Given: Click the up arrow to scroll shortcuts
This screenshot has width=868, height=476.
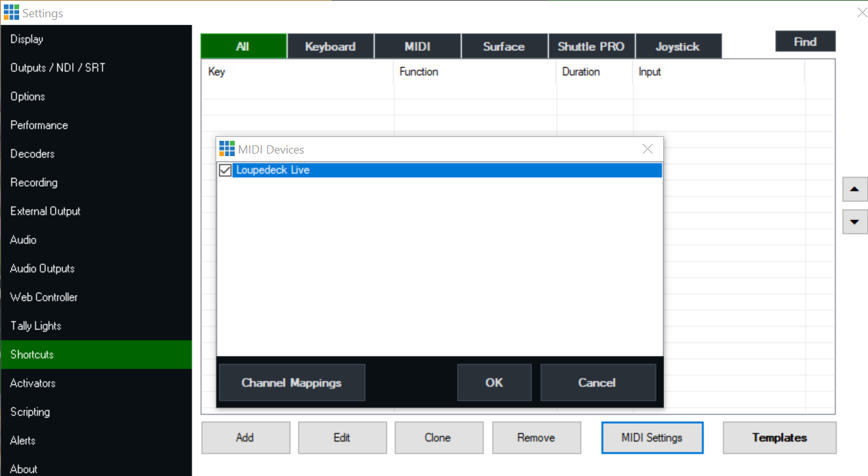Looking at the screenshot, I should tap(855, 189).
